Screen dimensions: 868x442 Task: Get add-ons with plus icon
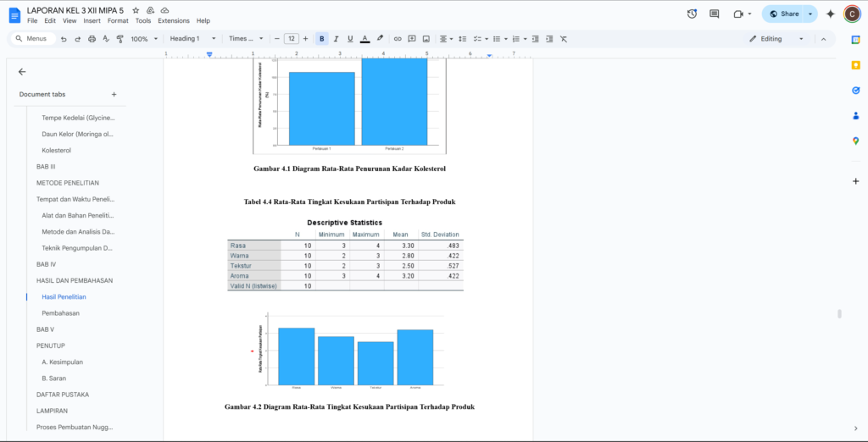[856, 181]
